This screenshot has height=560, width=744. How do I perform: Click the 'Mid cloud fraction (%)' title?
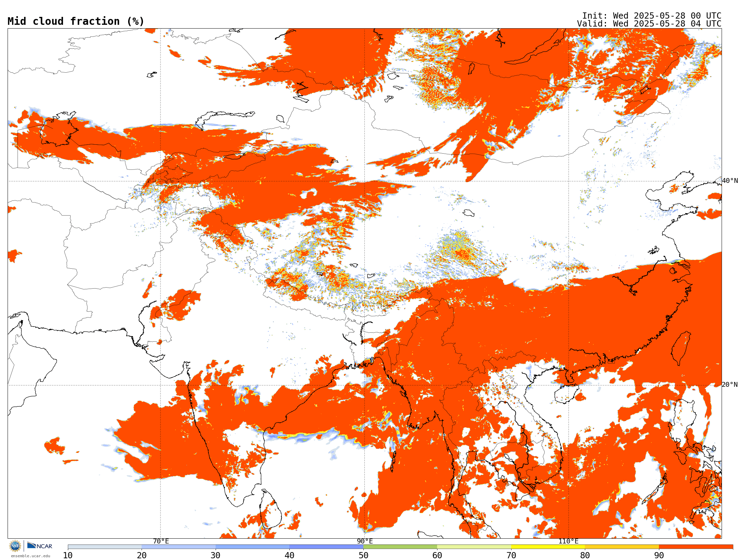76,21
